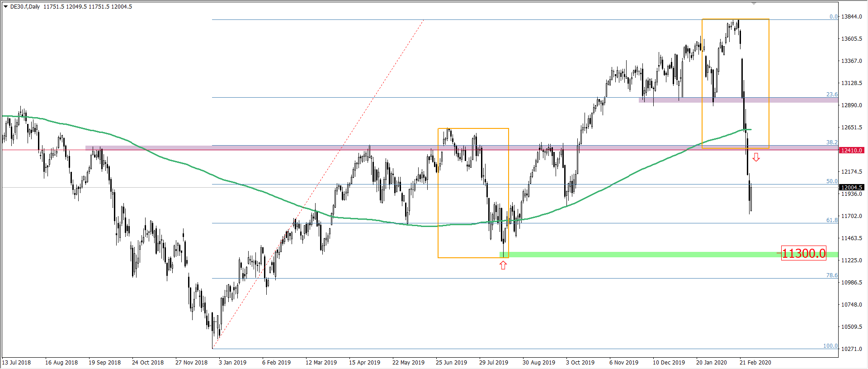Screen dimensions: 868x369
Task: Click the black 12004.5 current price tag
Action: click(851, 187)
